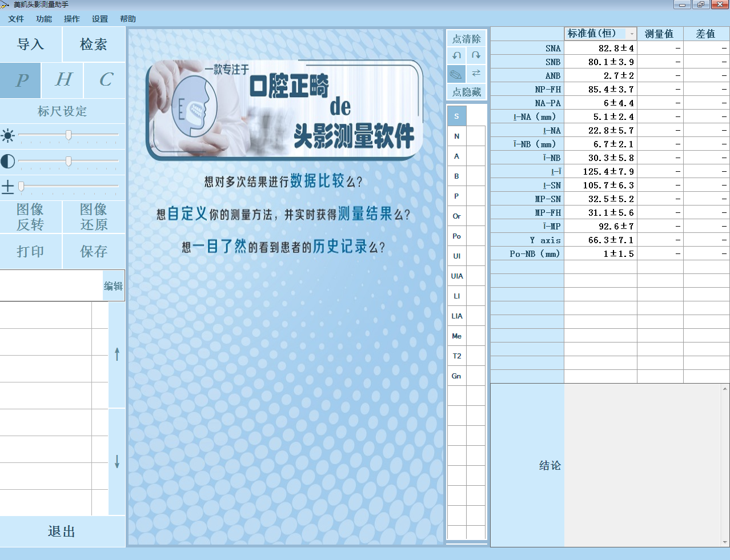Select landmark point Po
Image resolution: width=730 pixels, height=560 pixels.
(456, 236)
